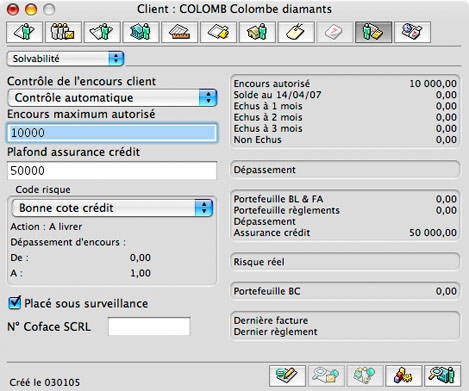Click the Portefeuille BC row
Image resolution: width=469 pixels, height=391 pixels.
tap(345, 291)
